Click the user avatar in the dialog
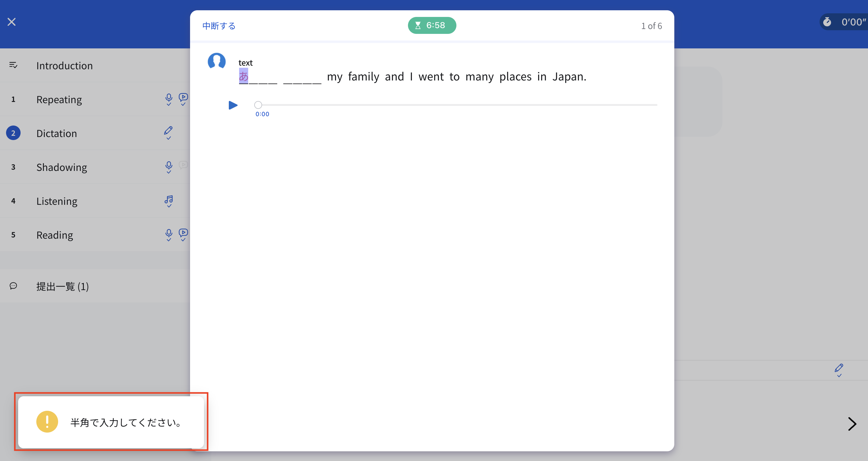Screen dimensions: 868x461 (x=217, y=61)
